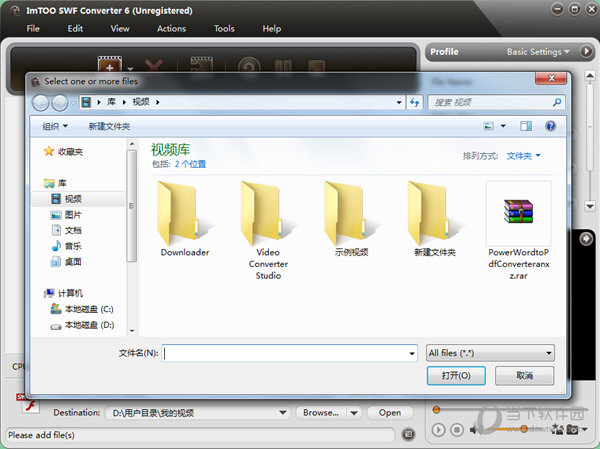
Task: Open the Help menu
Action: pos(272,29)
